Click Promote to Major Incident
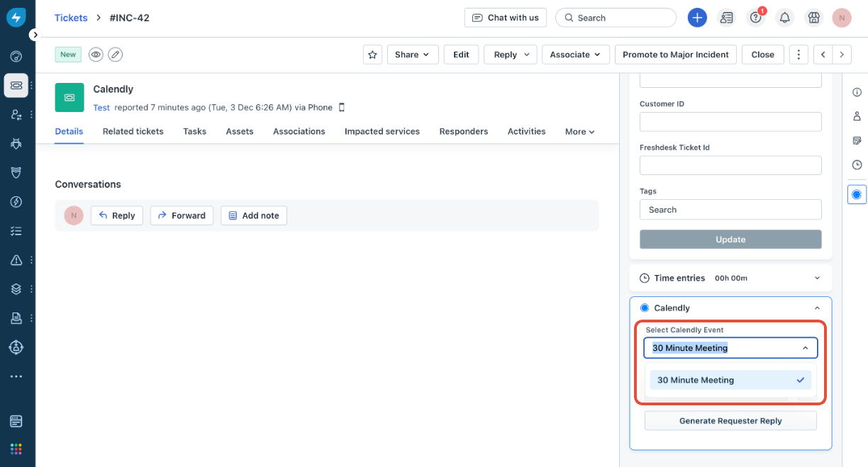Viewport: 868px width, 467px height. pos(676,55)
